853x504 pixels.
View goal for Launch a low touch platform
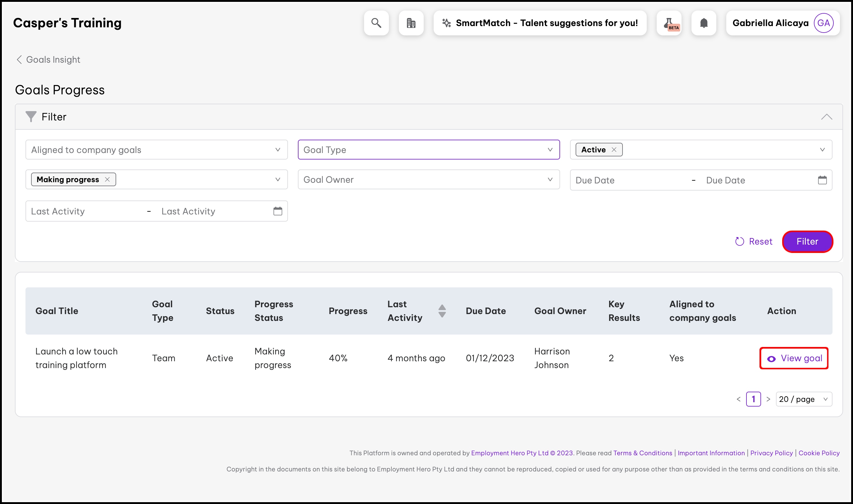coord(794,358)
